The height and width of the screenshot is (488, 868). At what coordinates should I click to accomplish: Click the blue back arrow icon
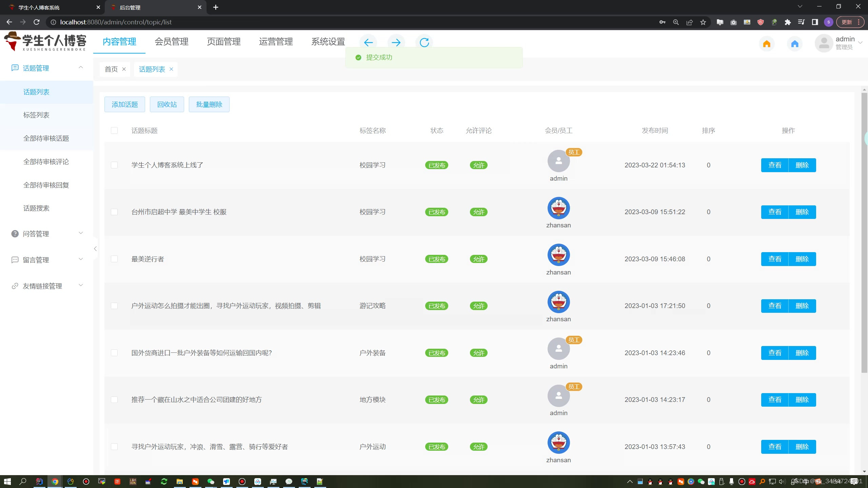[368, 42]
